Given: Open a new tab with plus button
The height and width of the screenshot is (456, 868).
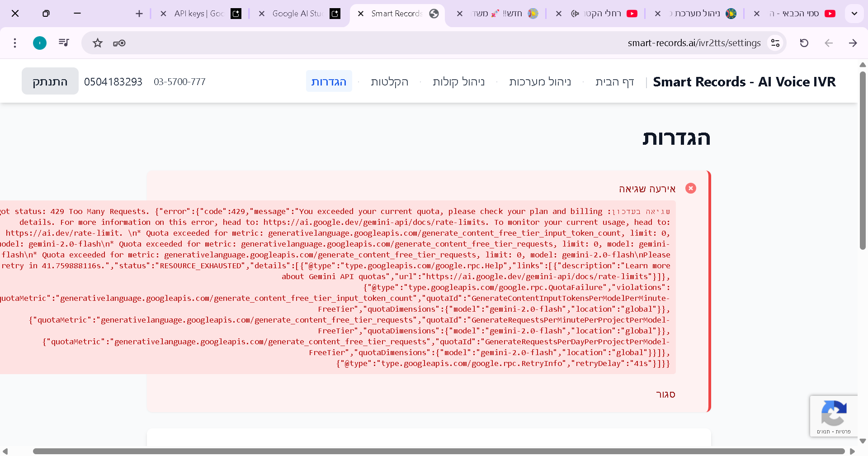Looking at the screenshot, I should tap(139, 14).
